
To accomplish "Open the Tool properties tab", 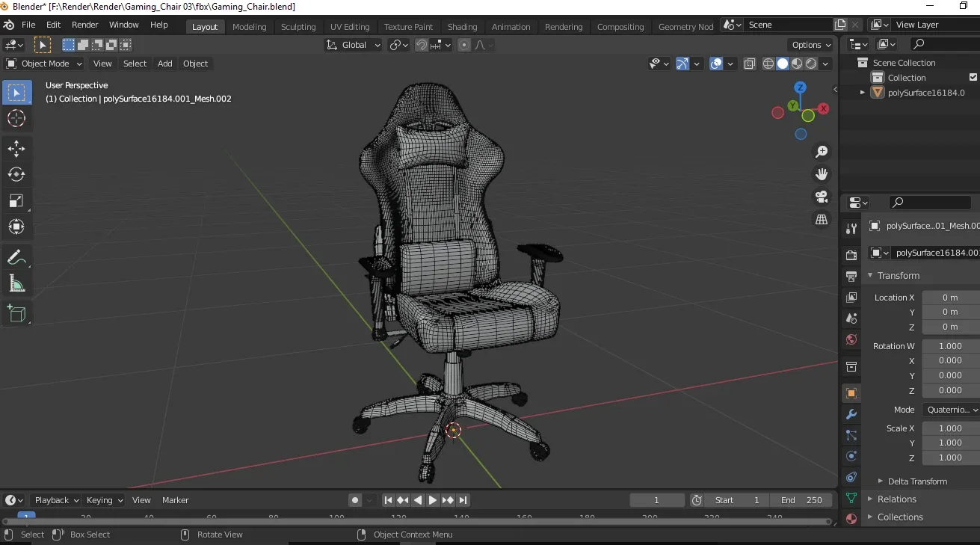I will (851, 229).
